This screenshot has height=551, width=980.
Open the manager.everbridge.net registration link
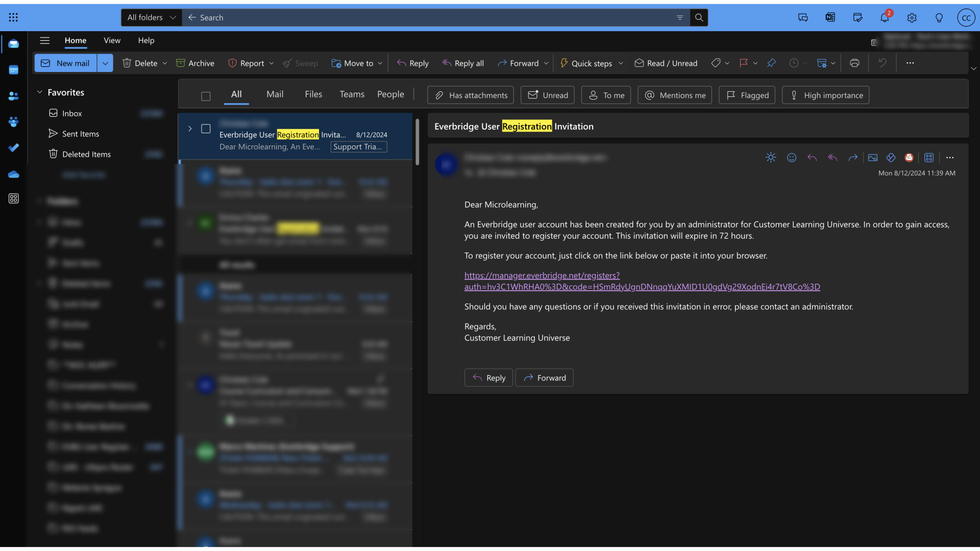click(642, 281)
